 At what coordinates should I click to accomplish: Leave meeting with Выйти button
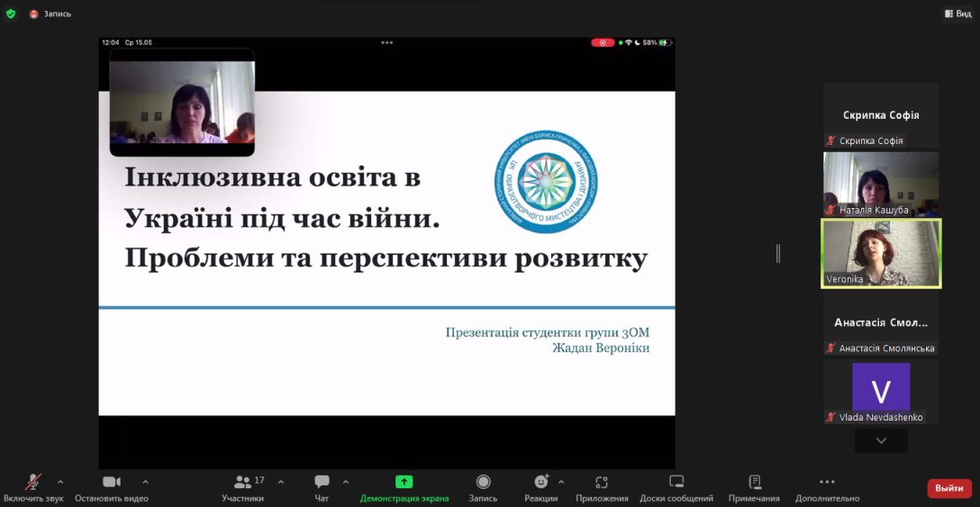949,488
